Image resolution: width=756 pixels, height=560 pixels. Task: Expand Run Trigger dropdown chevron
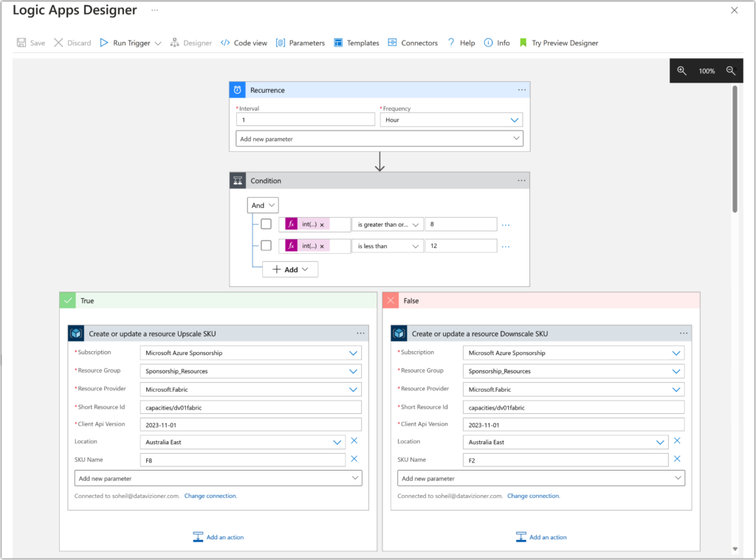158,44
